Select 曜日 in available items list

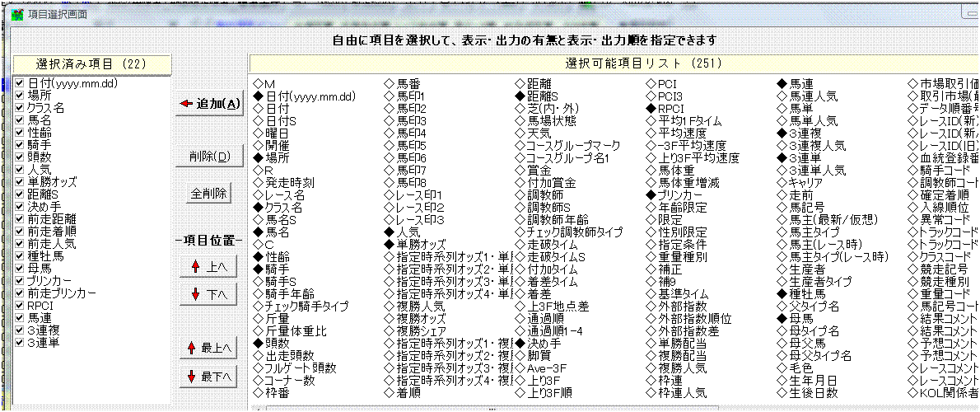(x=271, y=133)
